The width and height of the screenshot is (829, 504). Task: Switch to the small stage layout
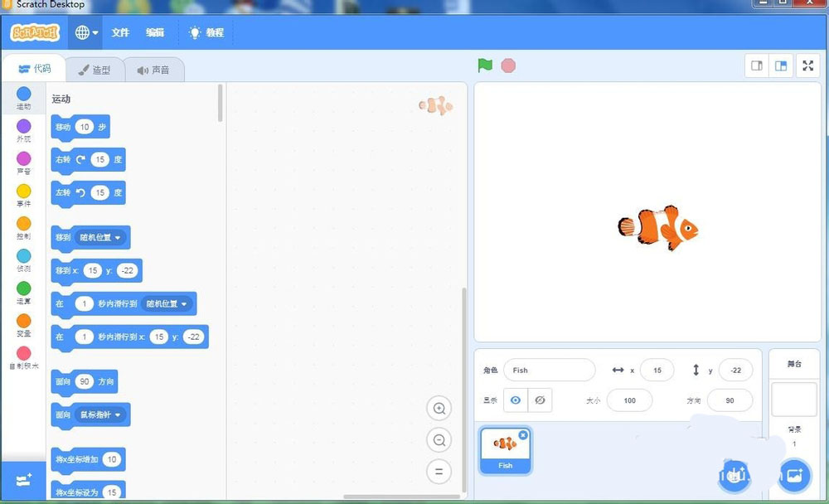(756, 65)
